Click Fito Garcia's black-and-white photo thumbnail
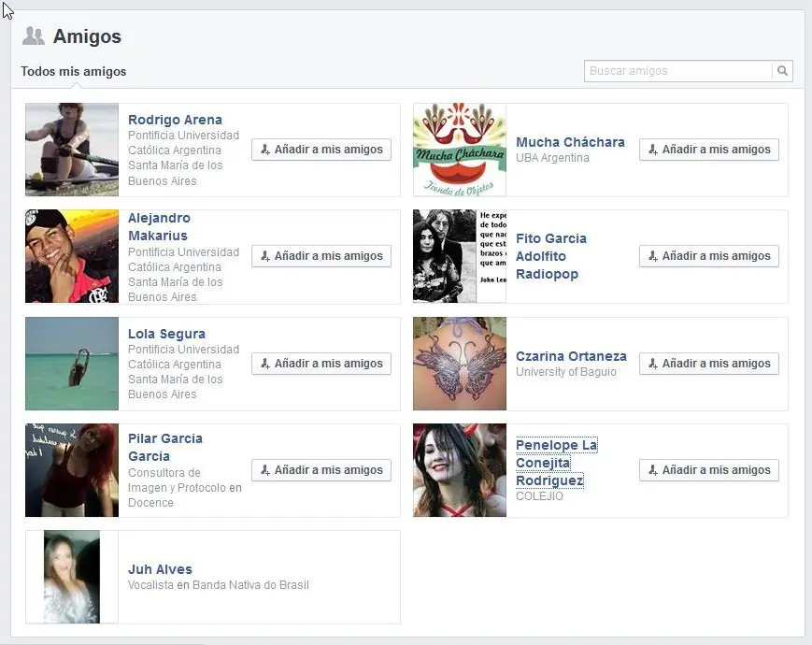The width and height of the screenshot is (812, 645). click(x=460, y=256)
